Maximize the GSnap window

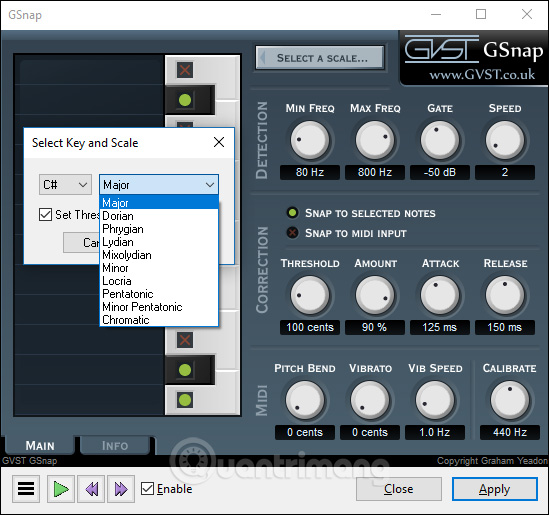pyautogui.click(x=481, y=14)
